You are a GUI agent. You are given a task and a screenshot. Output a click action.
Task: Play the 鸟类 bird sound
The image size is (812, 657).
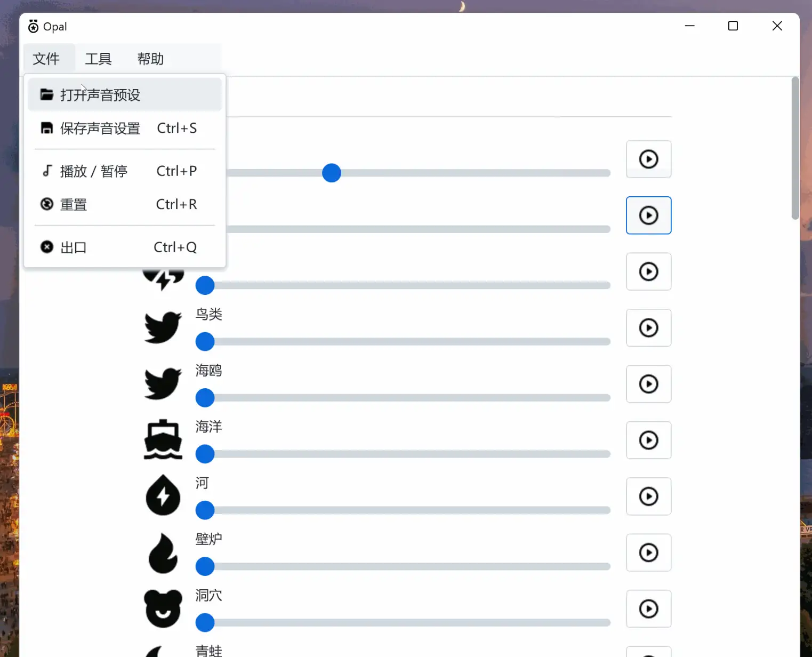[648, 327]
